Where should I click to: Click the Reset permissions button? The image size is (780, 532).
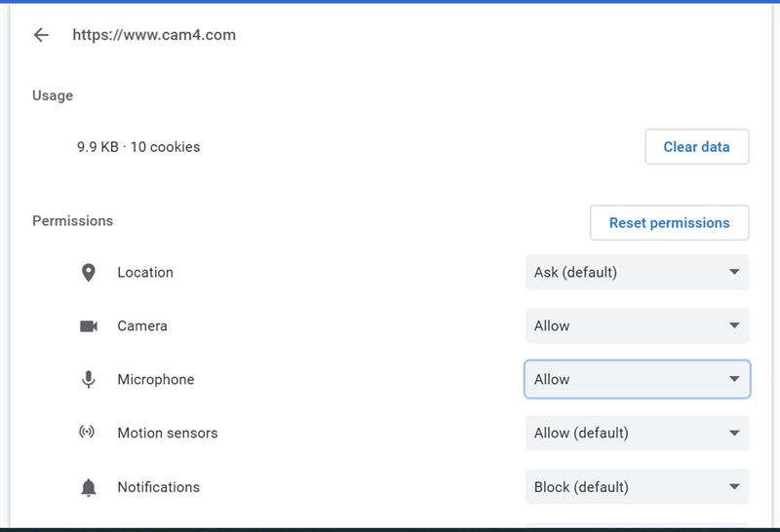tap(669, 223)
